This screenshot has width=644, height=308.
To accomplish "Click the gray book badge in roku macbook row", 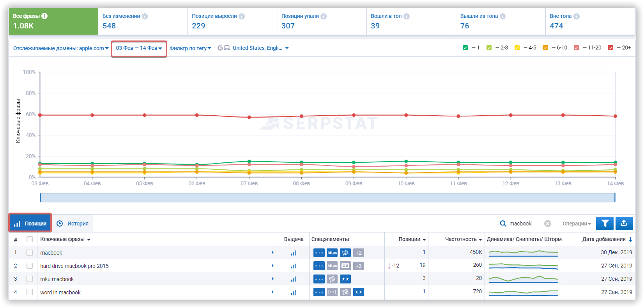I will point(332,279).
